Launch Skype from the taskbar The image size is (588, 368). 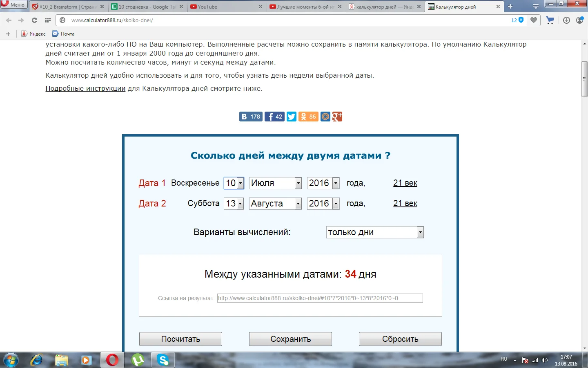click(163, 360)
